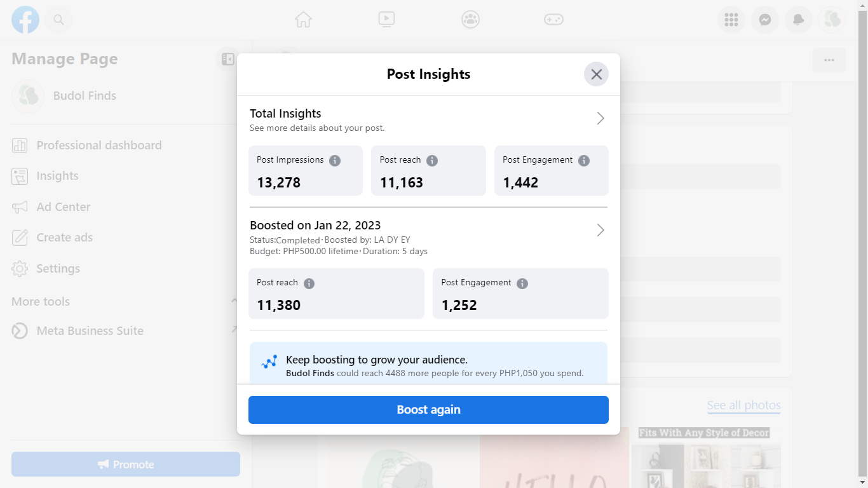Viewport: 868px width, 488px height.
Task: Click info icon beside Total Post Engagement
Action: (x=584, y=161)
